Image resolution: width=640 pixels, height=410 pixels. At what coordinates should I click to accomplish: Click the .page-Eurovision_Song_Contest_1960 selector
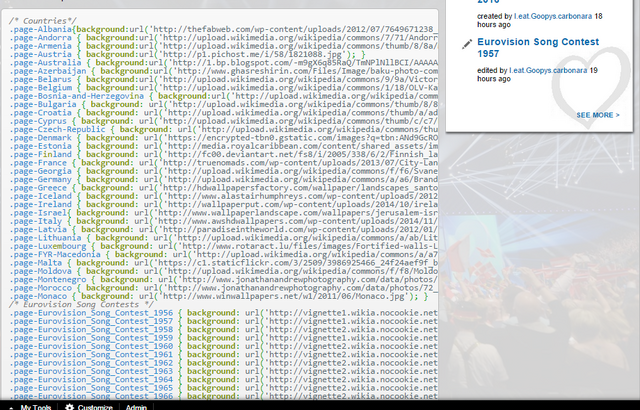[91, 346]
